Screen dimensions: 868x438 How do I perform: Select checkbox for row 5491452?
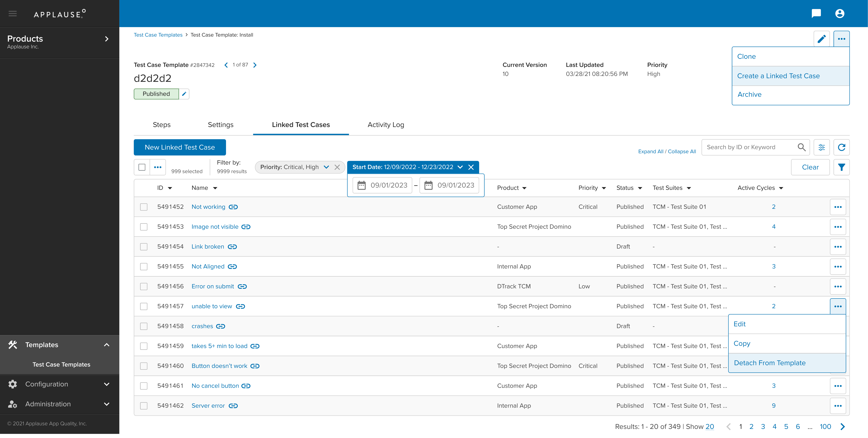(x=144, y=207)
